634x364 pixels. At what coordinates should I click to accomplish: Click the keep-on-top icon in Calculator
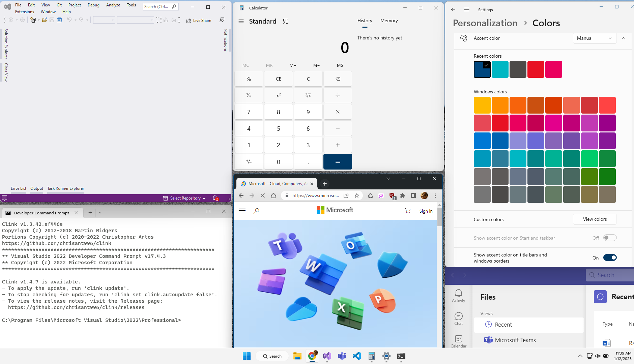(x=286, y=21)
